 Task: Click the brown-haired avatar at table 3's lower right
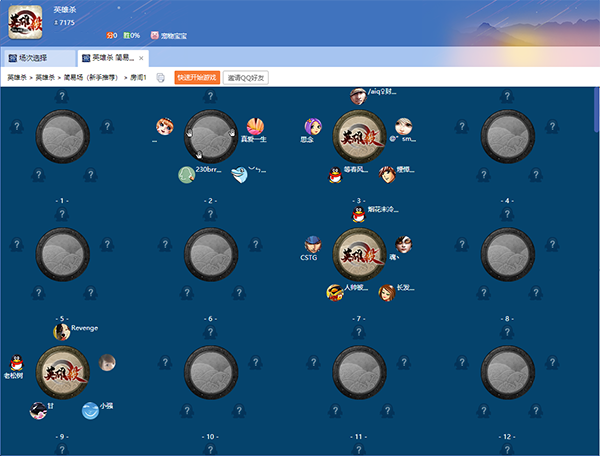[387, 175]
